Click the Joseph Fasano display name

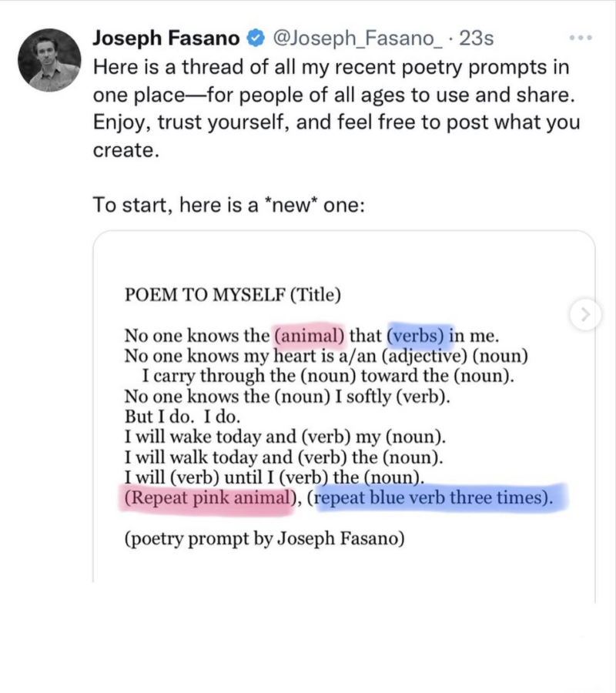[166, 37]
